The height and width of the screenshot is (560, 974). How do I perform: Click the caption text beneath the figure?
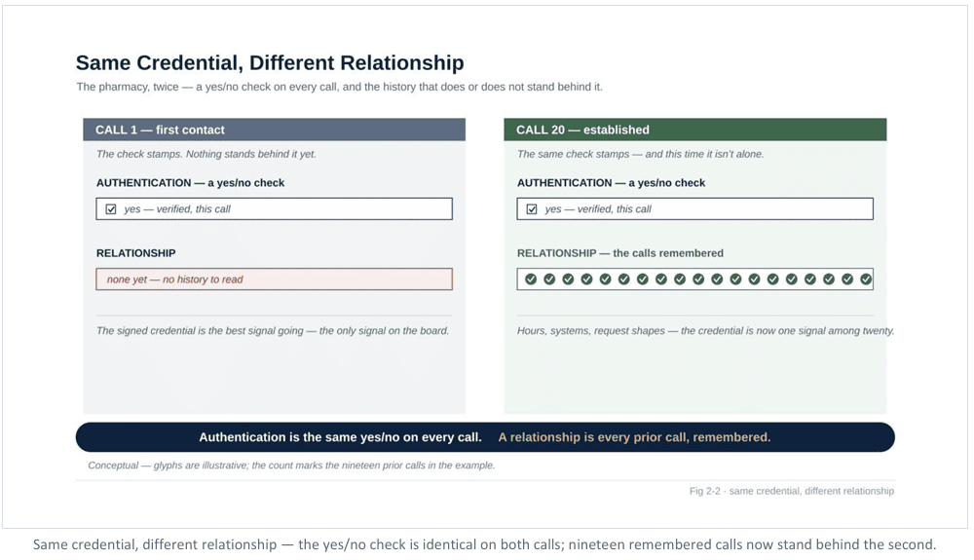484,544
